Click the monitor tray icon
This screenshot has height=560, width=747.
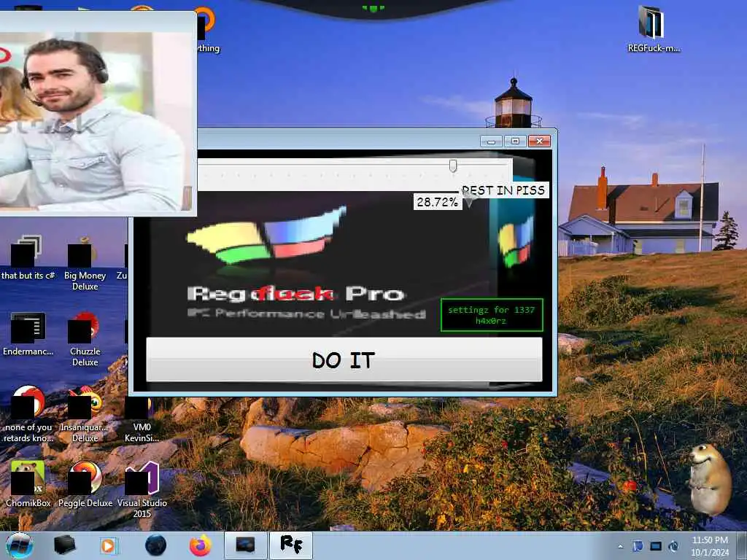click(656, 546)
